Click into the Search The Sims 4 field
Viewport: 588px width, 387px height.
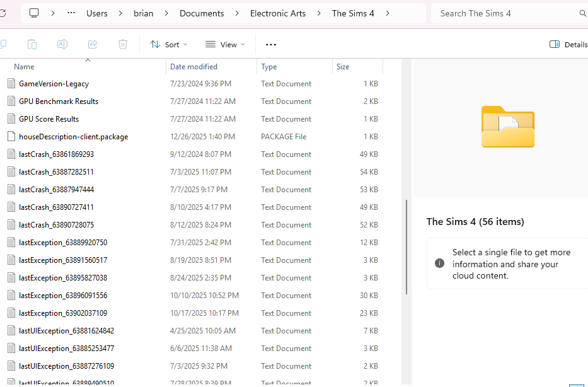tap(504, 13)
